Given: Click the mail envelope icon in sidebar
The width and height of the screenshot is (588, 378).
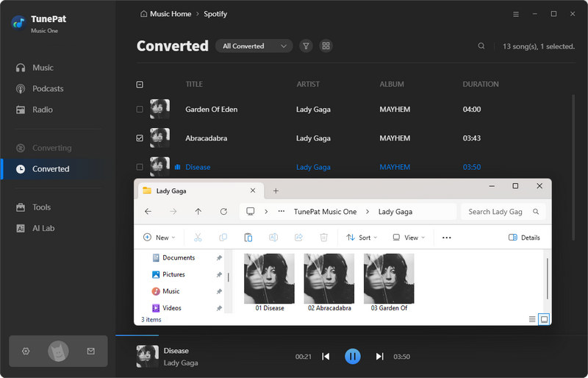Looking at the screenshot, I should (x=90, y=352).
